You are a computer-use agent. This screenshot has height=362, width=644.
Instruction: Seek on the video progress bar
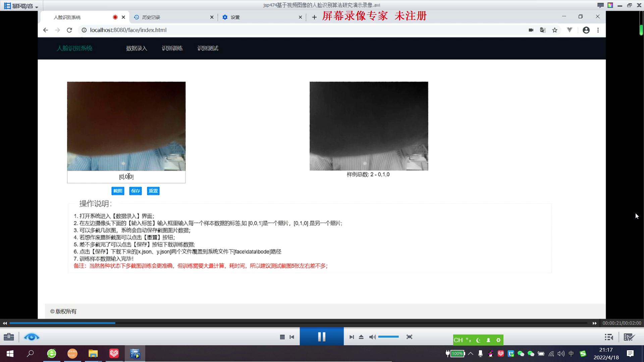coord(299,323)
